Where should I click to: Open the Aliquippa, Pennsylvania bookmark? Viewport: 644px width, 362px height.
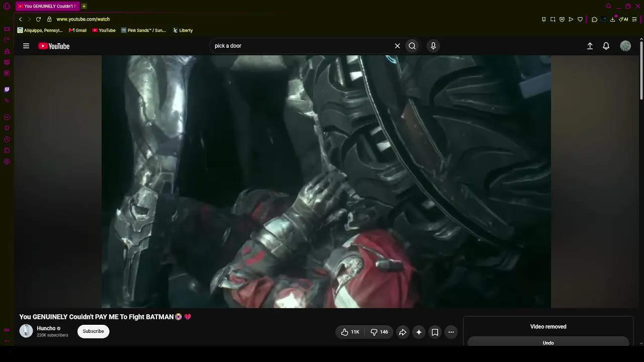(40, 30)
